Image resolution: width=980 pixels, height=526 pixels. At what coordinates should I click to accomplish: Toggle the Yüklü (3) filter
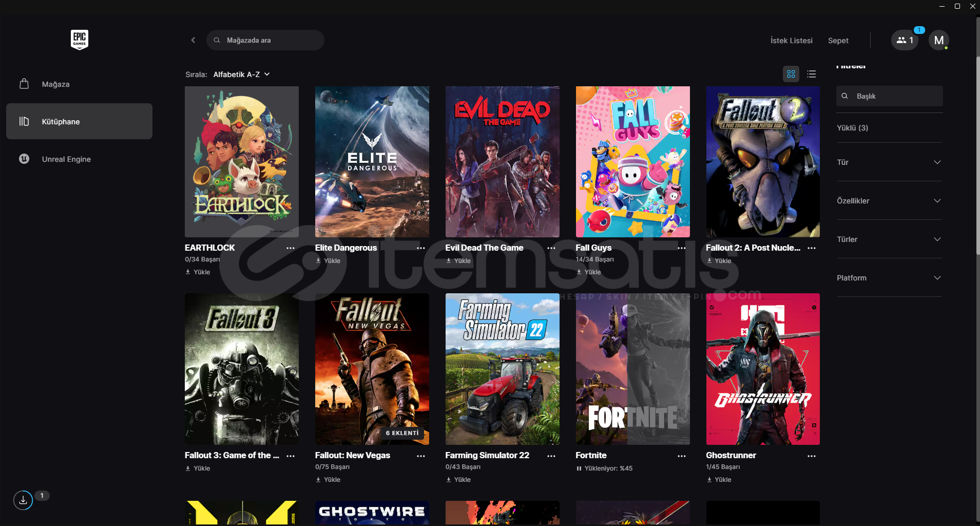[x=852, y=128]
